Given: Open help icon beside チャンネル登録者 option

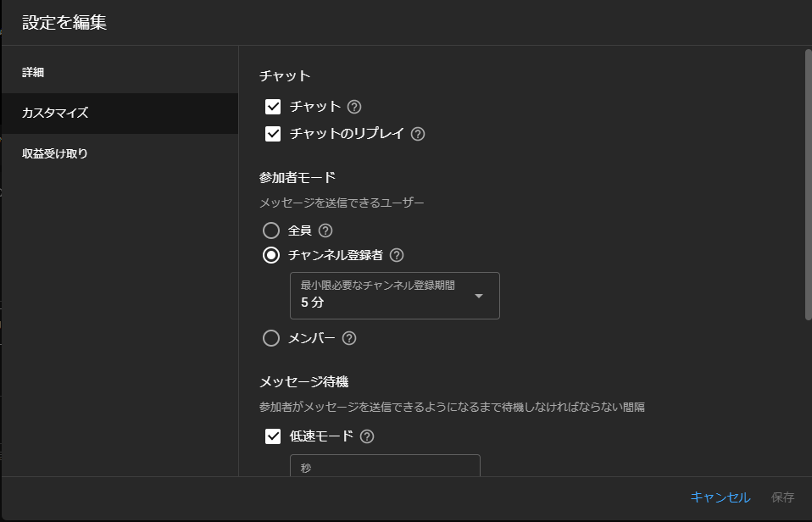Looking at the screenshot, I should point(397,255).
